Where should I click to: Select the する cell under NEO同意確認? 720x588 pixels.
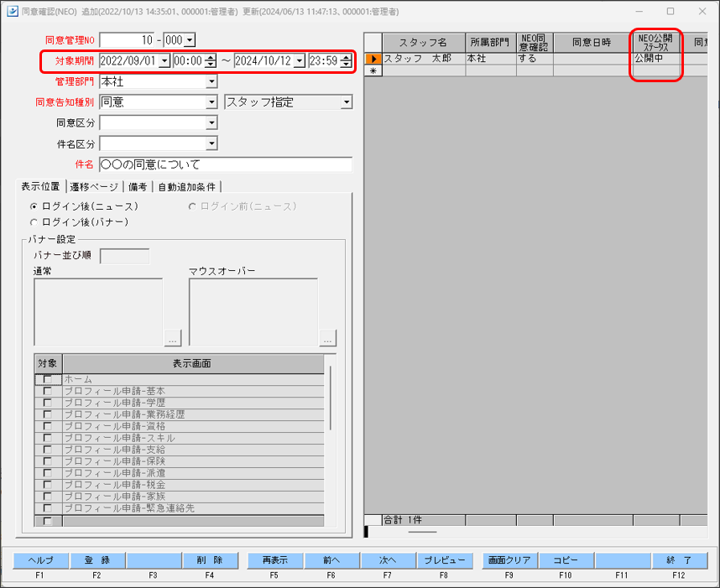[x=535, y=59]
